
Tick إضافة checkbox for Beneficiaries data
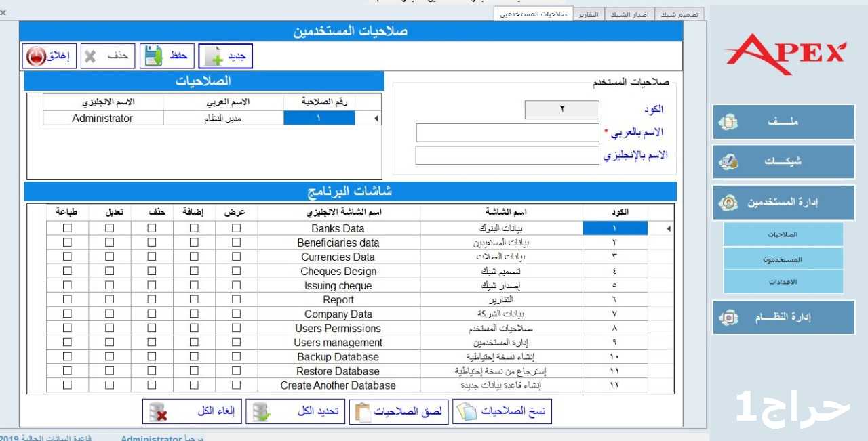(194, 243)
